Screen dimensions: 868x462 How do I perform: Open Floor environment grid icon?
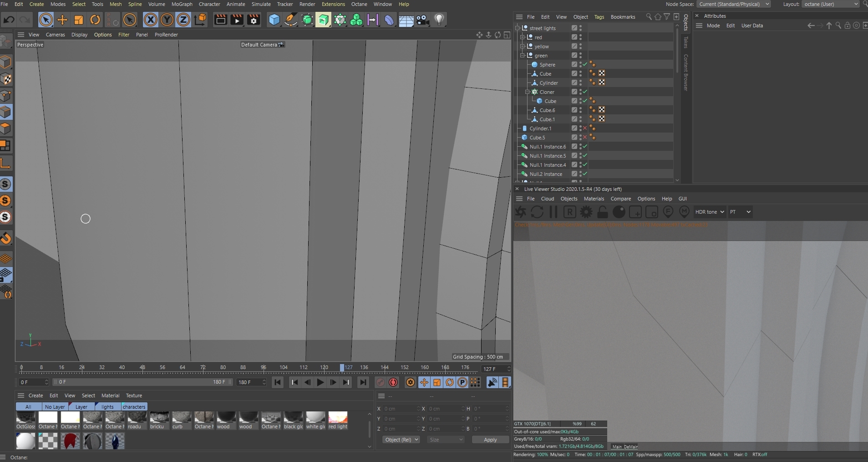click(x=406, y=20)
